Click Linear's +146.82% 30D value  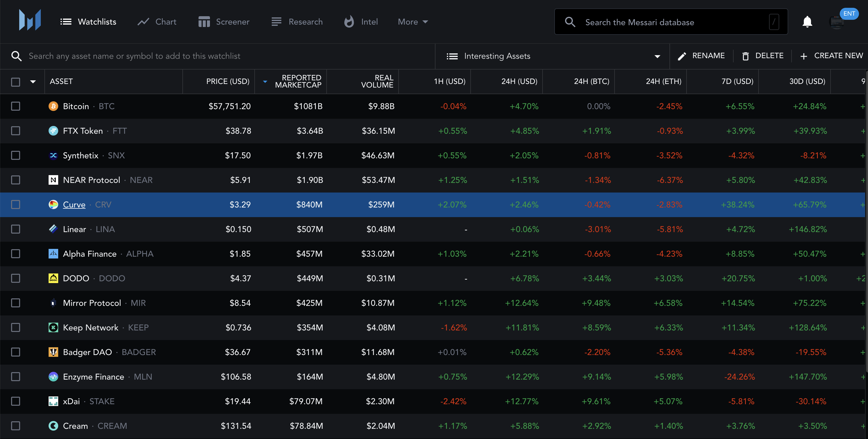tap(808, 229)
